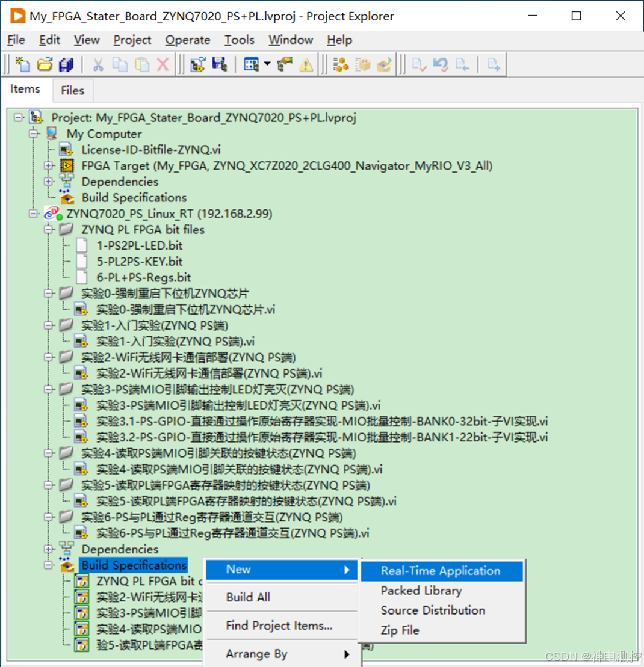Open the Window menu

[291, 40]
